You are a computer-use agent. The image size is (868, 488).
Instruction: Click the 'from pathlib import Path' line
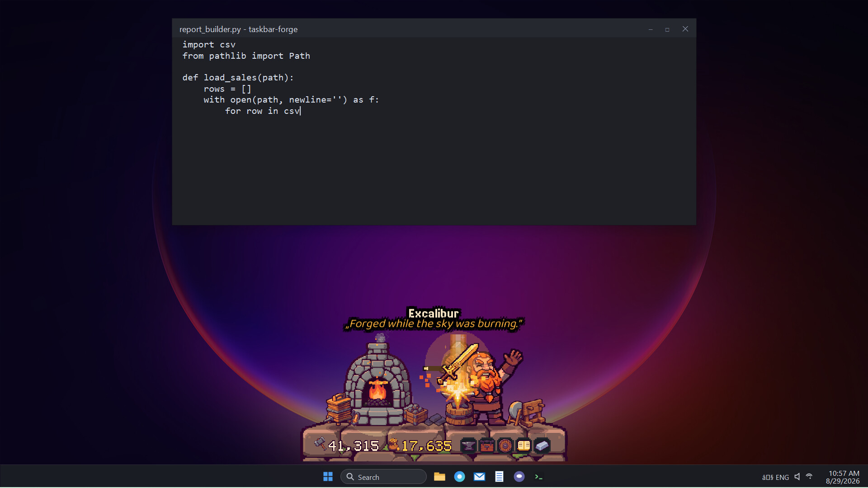pyautogui.click(x=246, y=56)
